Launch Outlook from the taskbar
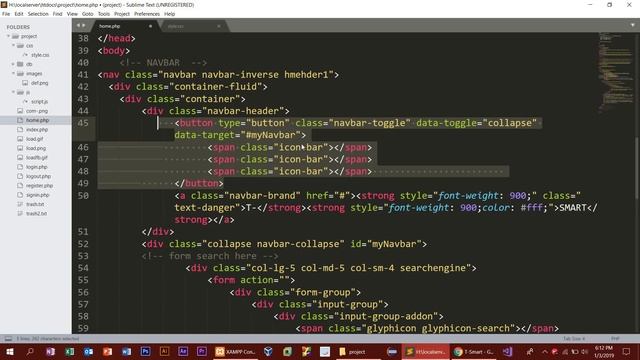 point(89,351)
